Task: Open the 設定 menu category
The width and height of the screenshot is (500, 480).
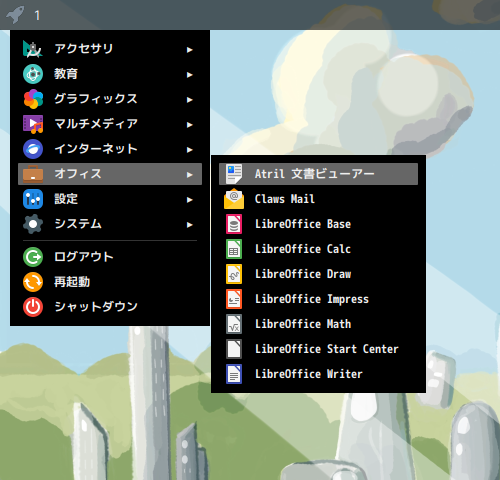Action: tap(110, 199)
